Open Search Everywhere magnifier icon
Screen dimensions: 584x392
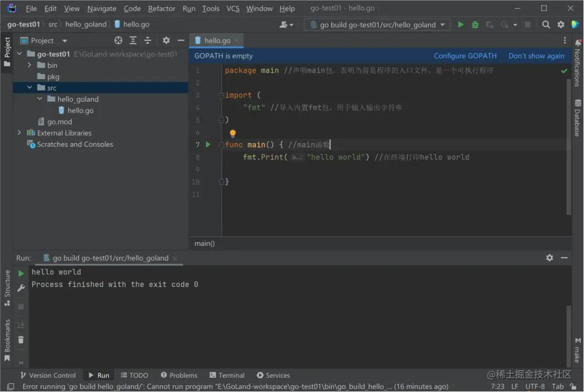pos(546,24)
